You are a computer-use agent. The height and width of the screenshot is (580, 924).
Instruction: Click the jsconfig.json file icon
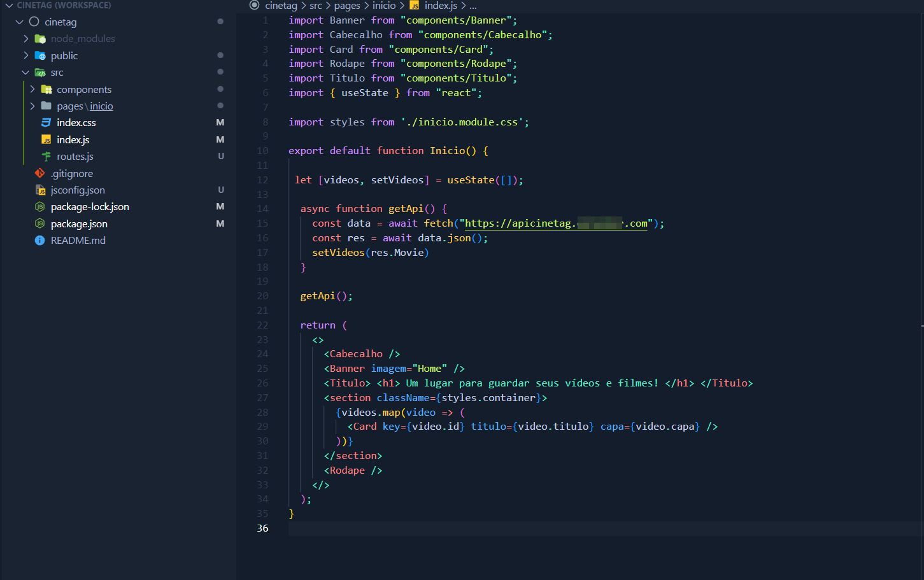tap(40, 190)
